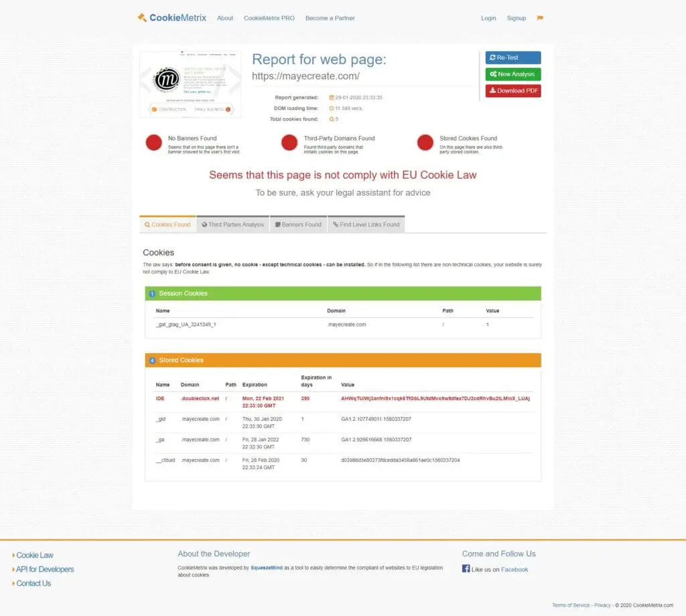Open CookieMetrix PRO menu item
The height and width of the screenshot is (616, 686).
click(x=269, y=18)
